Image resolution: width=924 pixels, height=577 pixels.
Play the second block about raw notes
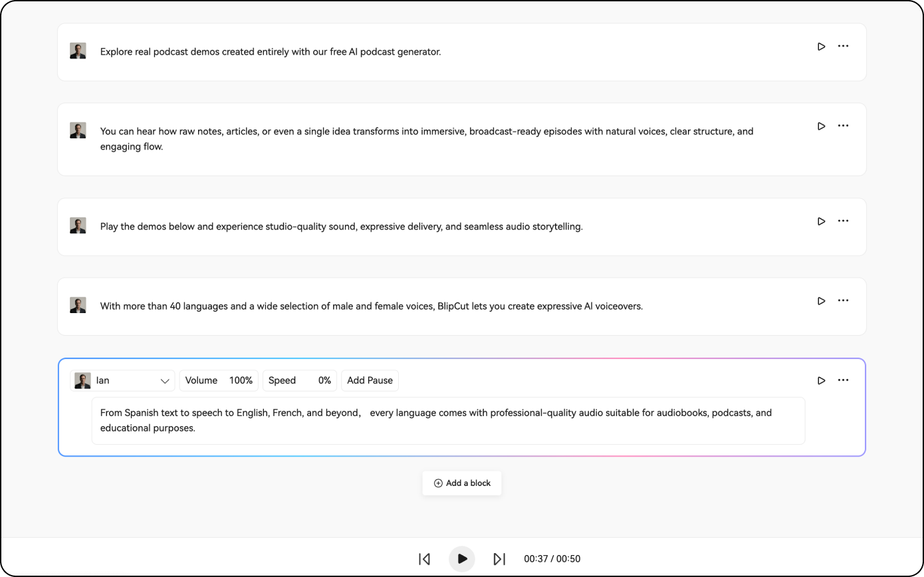coord(821,126)
